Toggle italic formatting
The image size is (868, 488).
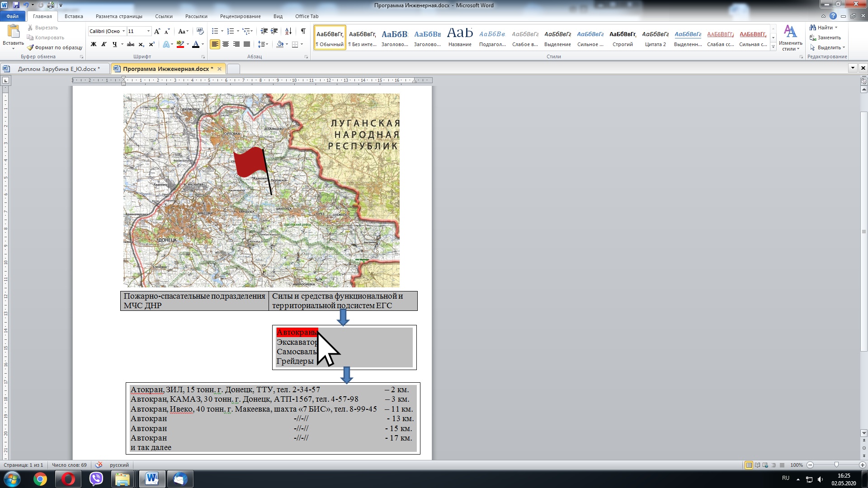104,44
